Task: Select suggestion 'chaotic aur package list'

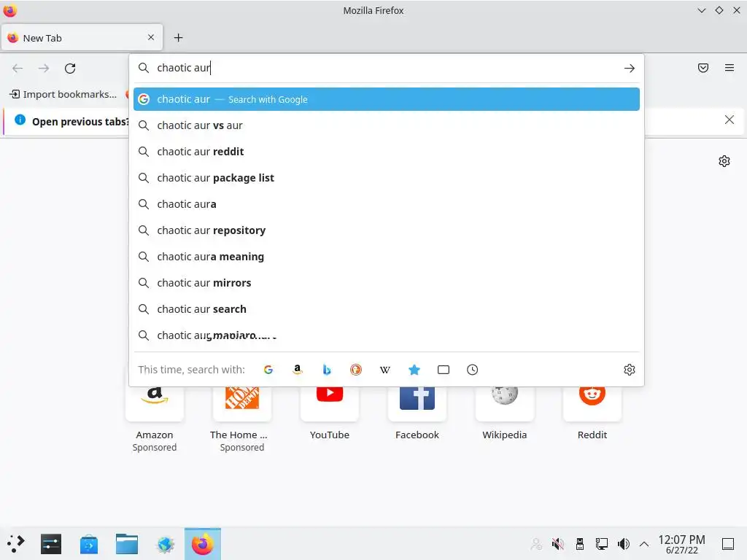Action: pyautogui.click(x=387, y=178)
